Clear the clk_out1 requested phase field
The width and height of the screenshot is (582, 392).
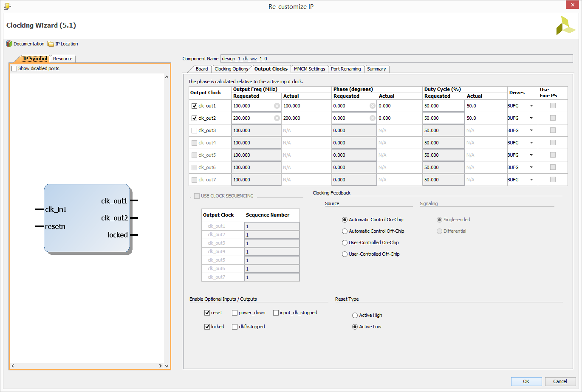[373, 106]
